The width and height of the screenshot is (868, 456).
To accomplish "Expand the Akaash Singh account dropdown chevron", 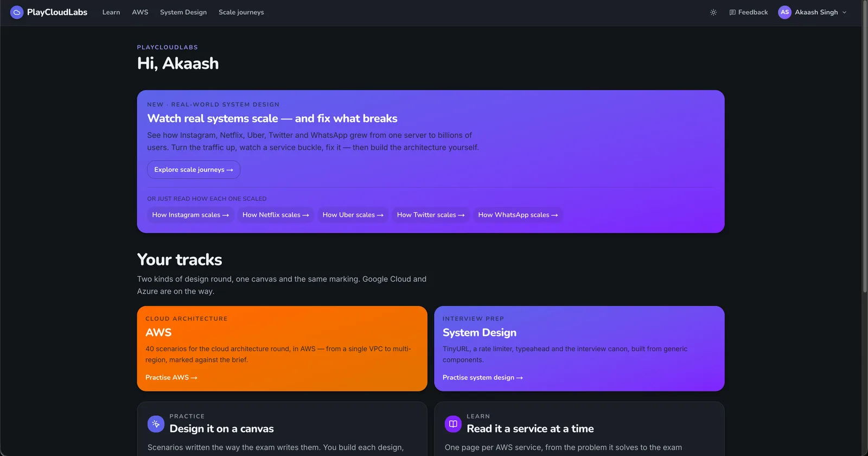I will 844,12.
